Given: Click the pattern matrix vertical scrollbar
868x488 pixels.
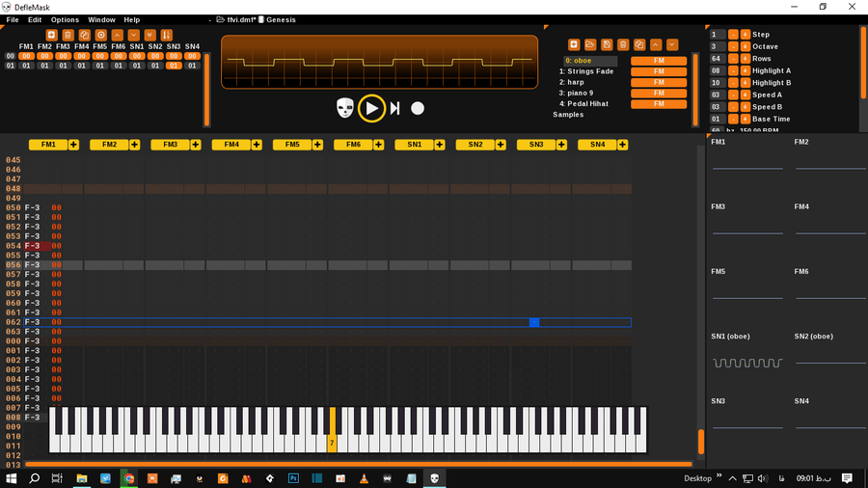Looking at the screenshot, I should [x=207, y=90].
